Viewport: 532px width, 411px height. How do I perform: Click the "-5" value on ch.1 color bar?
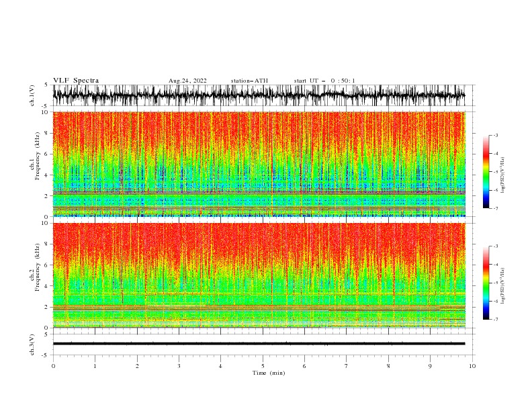point(496,172)
